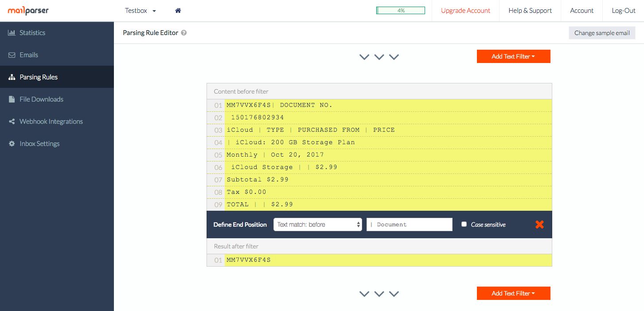This screenshot has height=311, width=644.
Task: Go to Help & Support
Action: [530, 11]
